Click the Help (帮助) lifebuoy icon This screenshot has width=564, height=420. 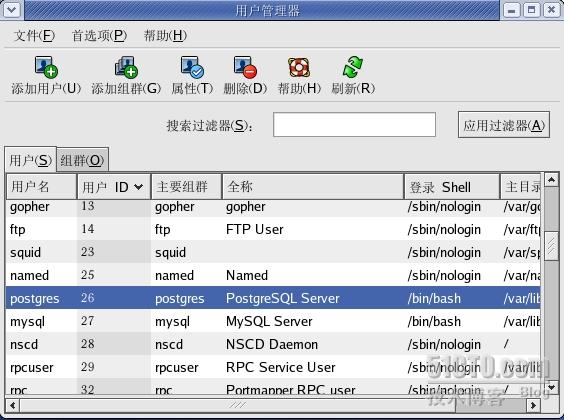299,68
